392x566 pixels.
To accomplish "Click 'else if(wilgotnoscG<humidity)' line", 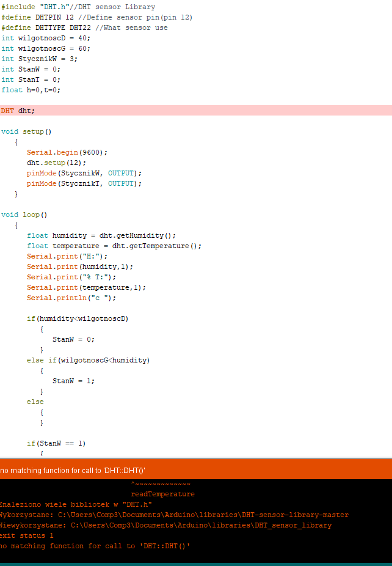I will 89,360.
